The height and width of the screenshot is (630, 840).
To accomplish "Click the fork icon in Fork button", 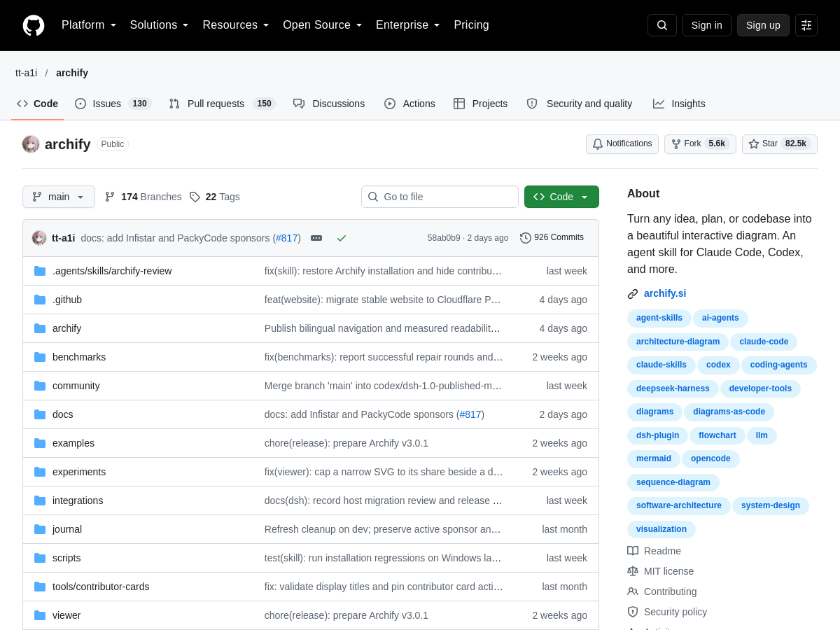I will click(676, 144).
